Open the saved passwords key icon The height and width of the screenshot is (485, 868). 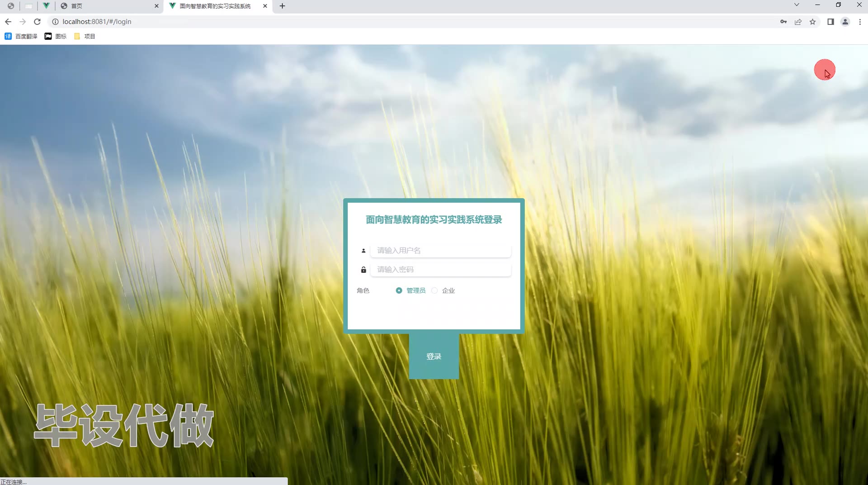[783, 22]
